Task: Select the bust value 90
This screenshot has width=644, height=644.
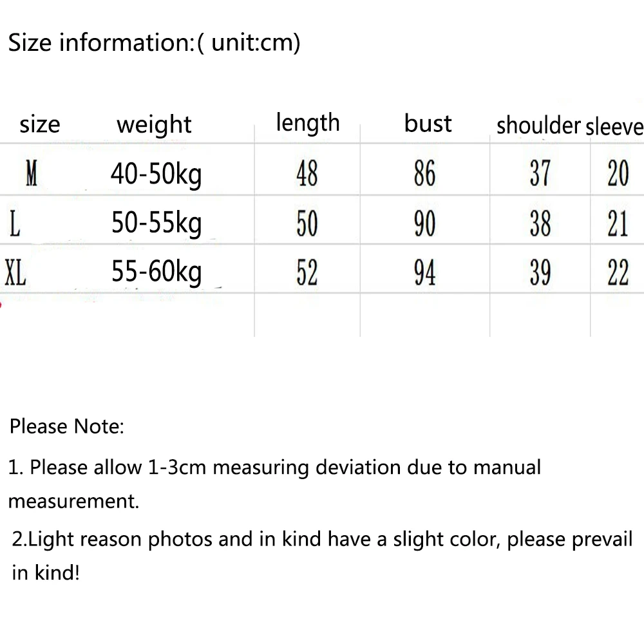Action: pos(424,224)
